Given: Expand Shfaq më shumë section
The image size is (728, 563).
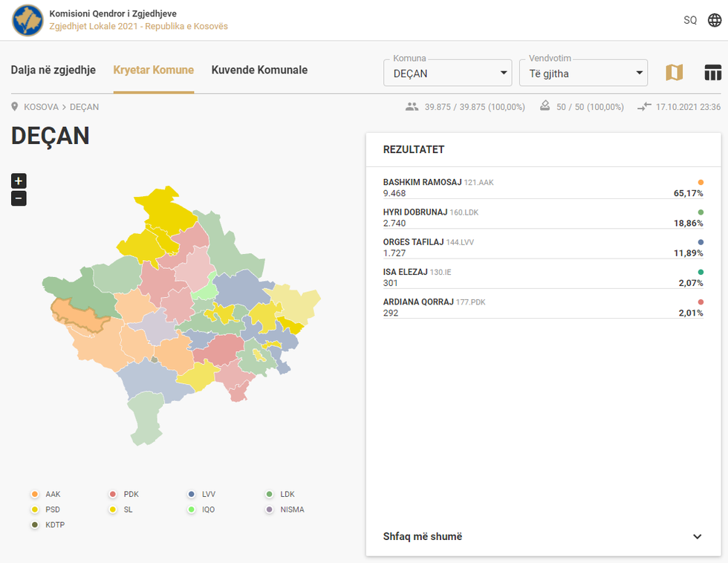Looking at the screenshot, I should 542,536.
